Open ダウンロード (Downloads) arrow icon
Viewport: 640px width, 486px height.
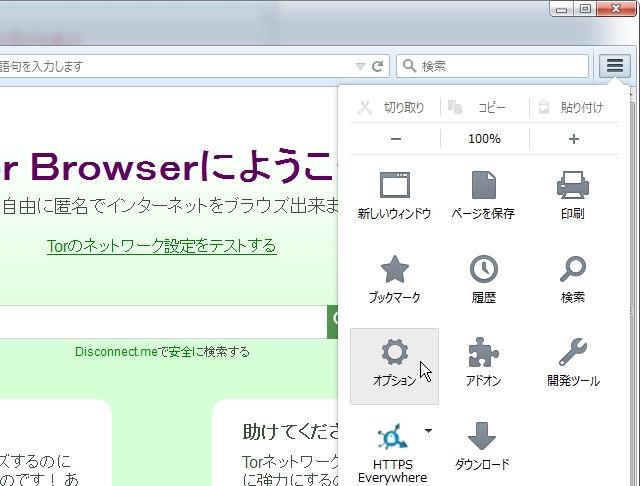[482, 436]
